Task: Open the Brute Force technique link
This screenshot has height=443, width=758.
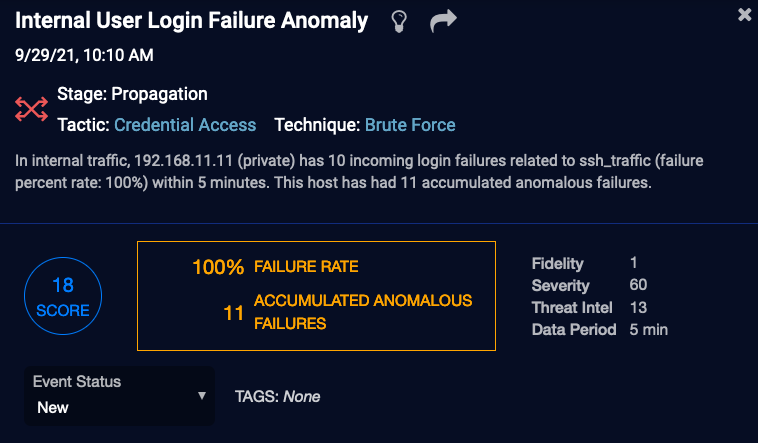Action: coord(410,125)
